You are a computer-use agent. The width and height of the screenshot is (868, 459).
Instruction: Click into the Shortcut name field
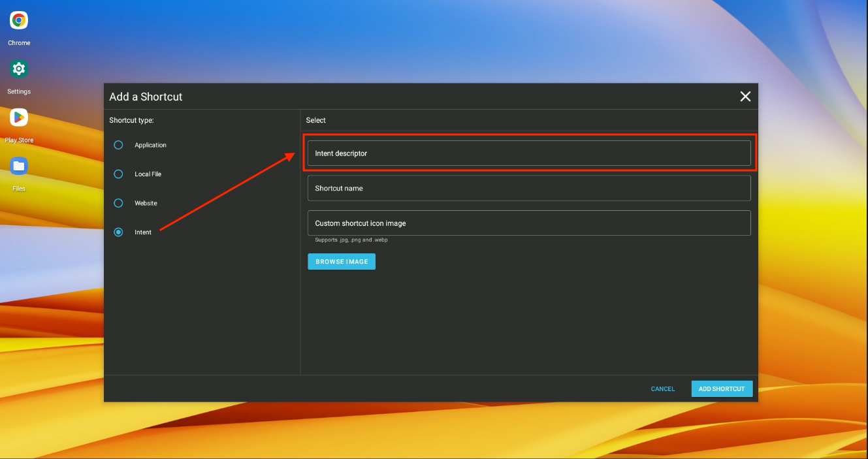[x=528, y=188]
